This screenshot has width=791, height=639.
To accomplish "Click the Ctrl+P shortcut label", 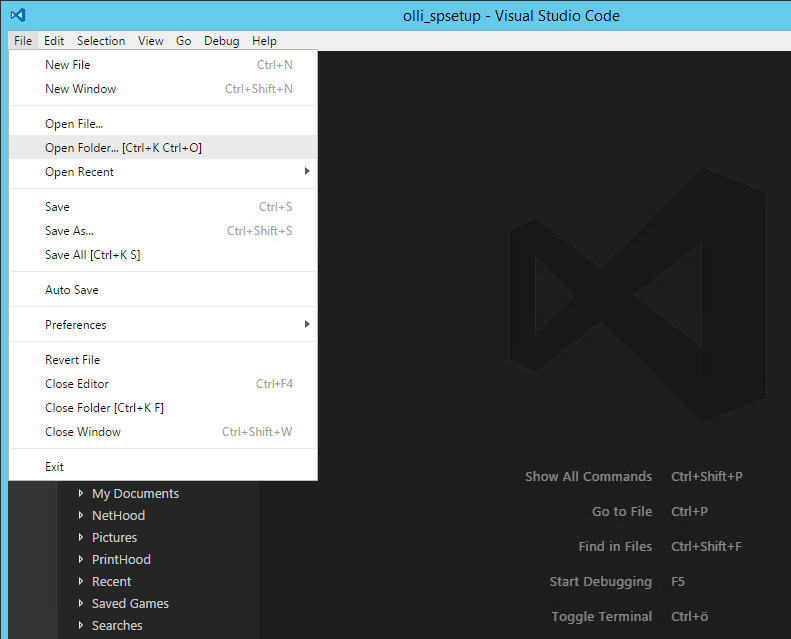I will click(x=689, y=511).
